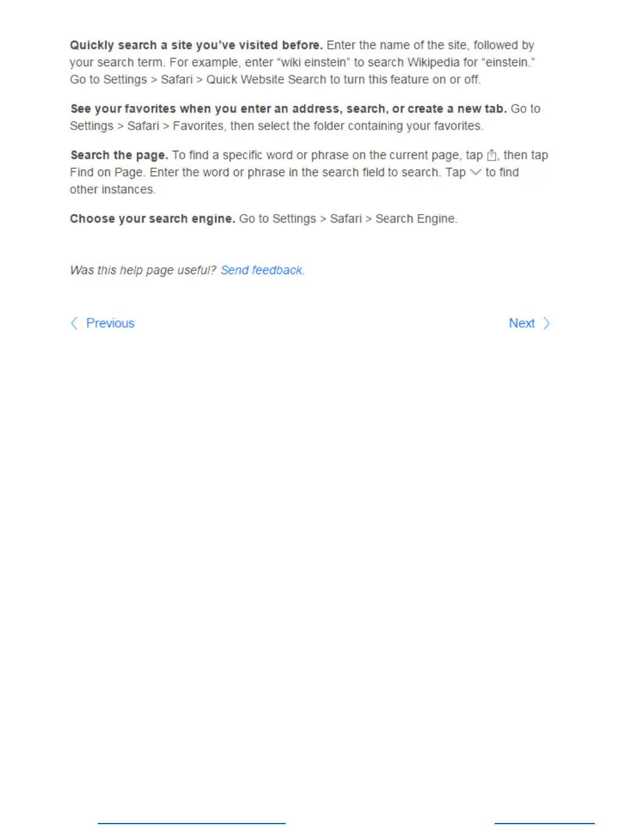621x840 pixels.
Task: Click the 'Choose your search engine.' heading
Action: (153, 219)
